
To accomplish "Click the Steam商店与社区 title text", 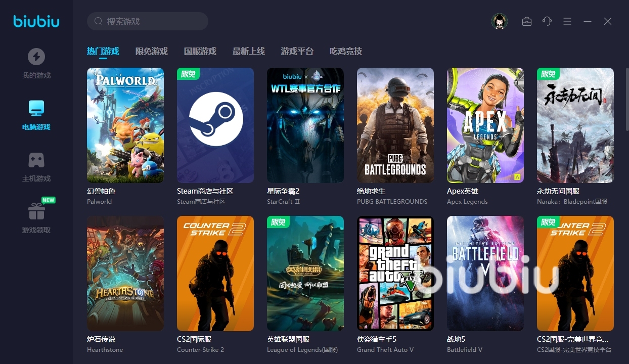I will (x=205, y=191).
